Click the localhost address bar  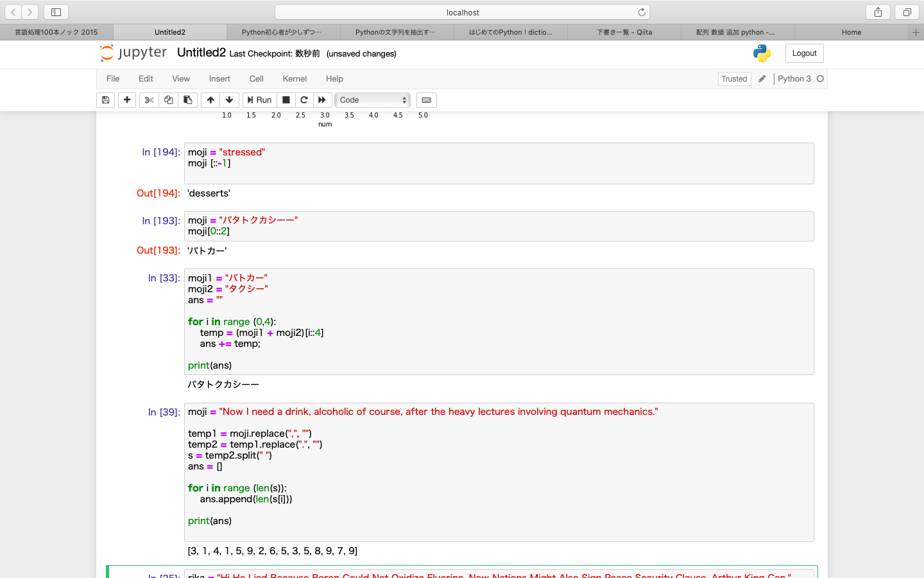463,12
